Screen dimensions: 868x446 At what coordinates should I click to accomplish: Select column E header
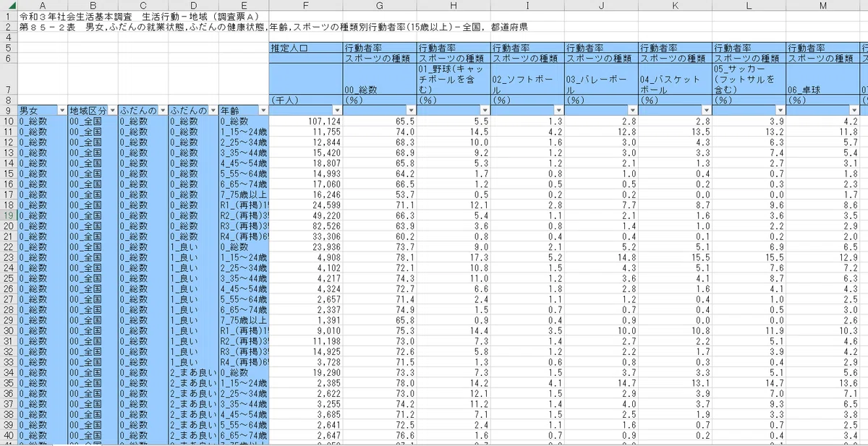244,6
